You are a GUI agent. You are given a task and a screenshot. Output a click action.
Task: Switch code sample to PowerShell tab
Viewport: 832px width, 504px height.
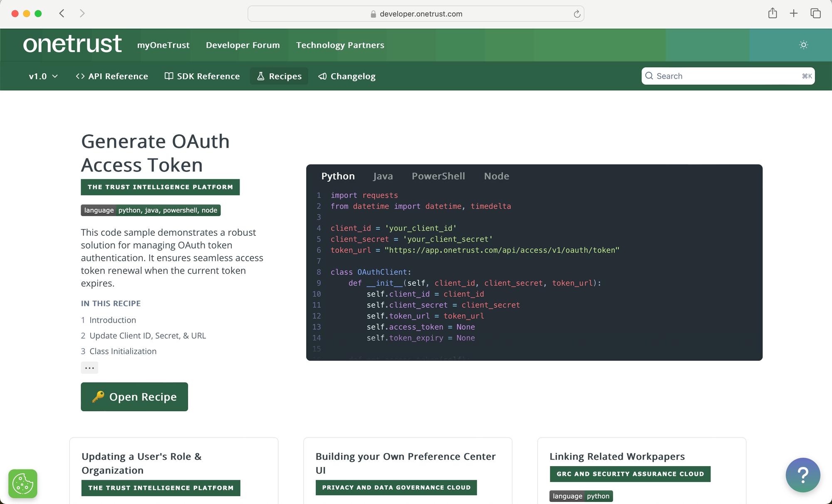tap(438, 176)
